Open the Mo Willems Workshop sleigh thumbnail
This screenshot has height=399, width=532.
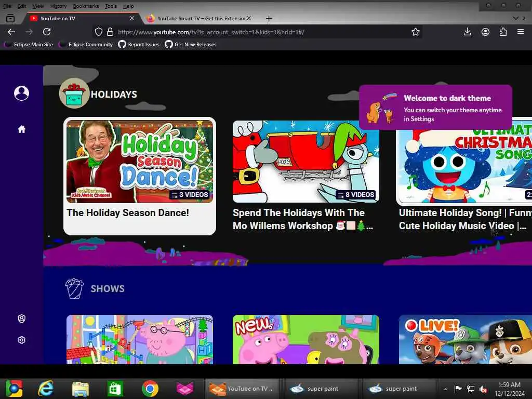[x=305, y=162]
